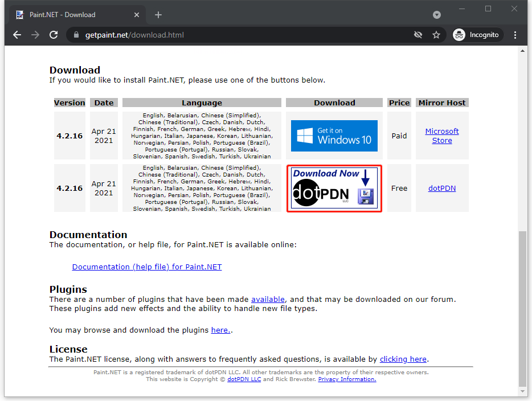Click the dotPDN Download Now image

[334, 189]
